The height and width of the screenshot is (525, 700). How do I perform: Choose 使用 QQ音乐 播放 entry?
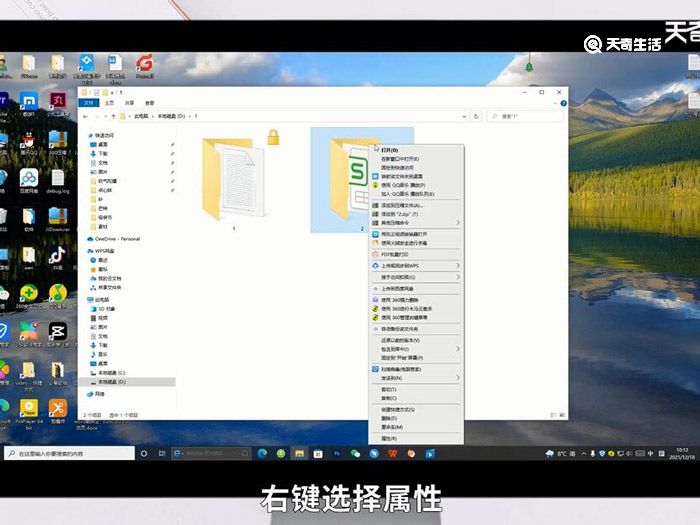tap(416, 185)
